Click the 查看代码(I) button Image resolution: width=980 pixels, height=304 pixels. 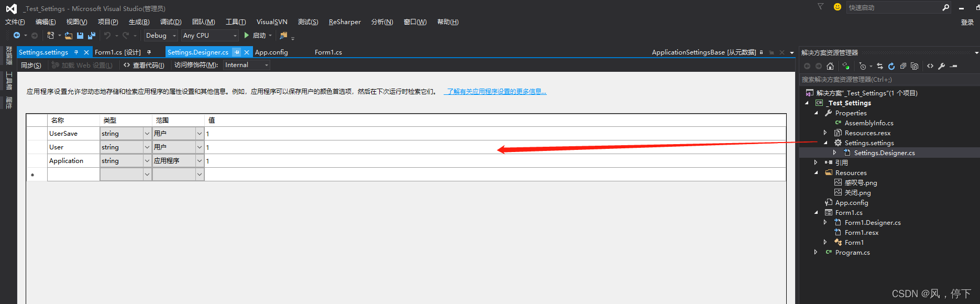click(144, 65)
